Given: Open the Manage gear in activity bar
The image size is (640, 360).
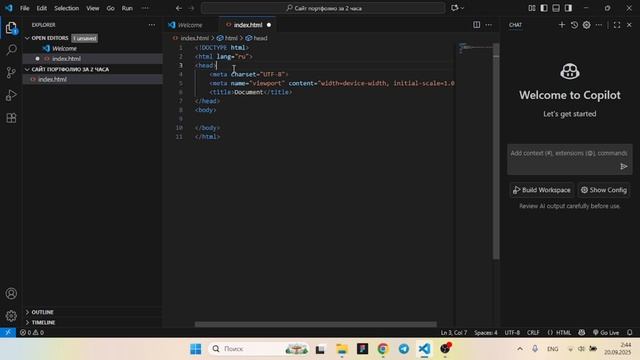Looking at the screenshot, I should [x=11, y=316].
